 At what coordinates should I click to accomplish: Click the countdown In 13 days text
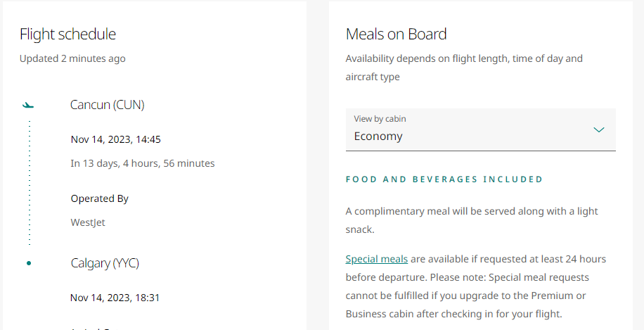(x=143, y=163)
